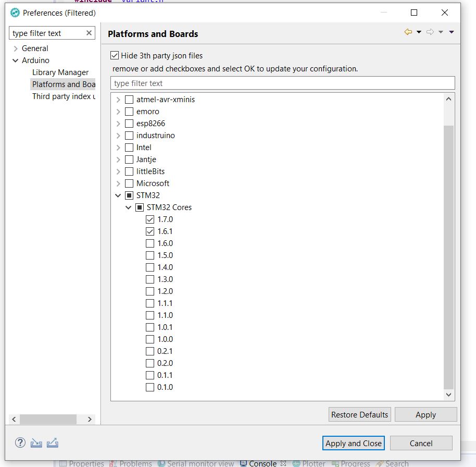Check STM32 Cores version 0.1.0
Image resolution: width=476 pixels, height=467 pixels.
point(150,387)
